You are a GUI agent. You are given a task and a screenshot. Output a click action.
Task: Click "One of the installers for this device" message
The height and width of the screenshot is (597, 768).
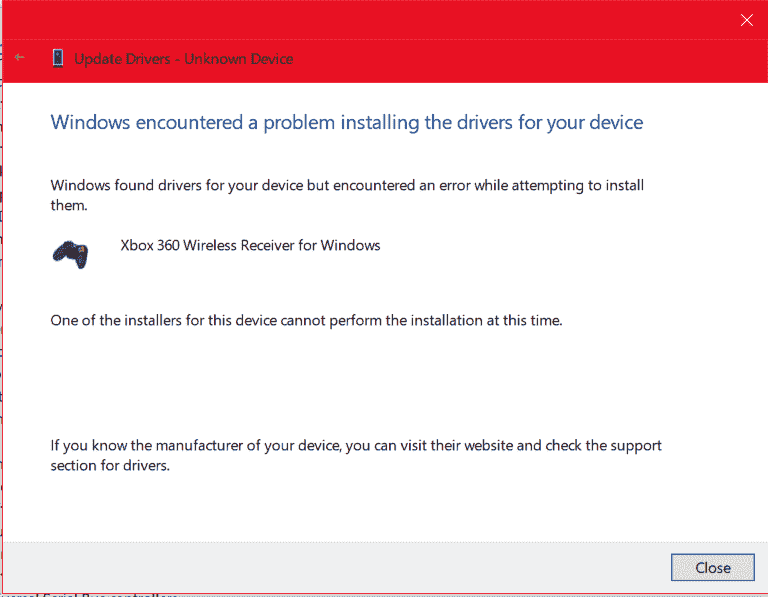click(306, 320)
